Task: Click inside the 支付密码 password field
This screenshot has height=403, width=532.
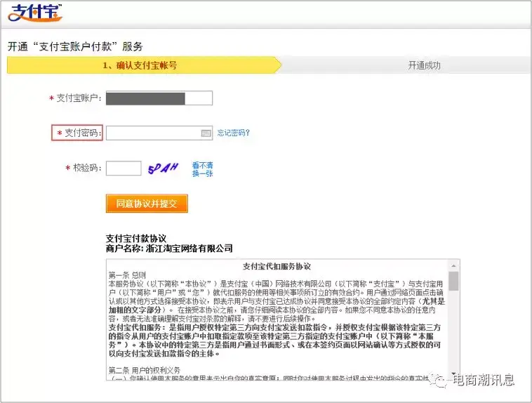Action: point(153,133)
